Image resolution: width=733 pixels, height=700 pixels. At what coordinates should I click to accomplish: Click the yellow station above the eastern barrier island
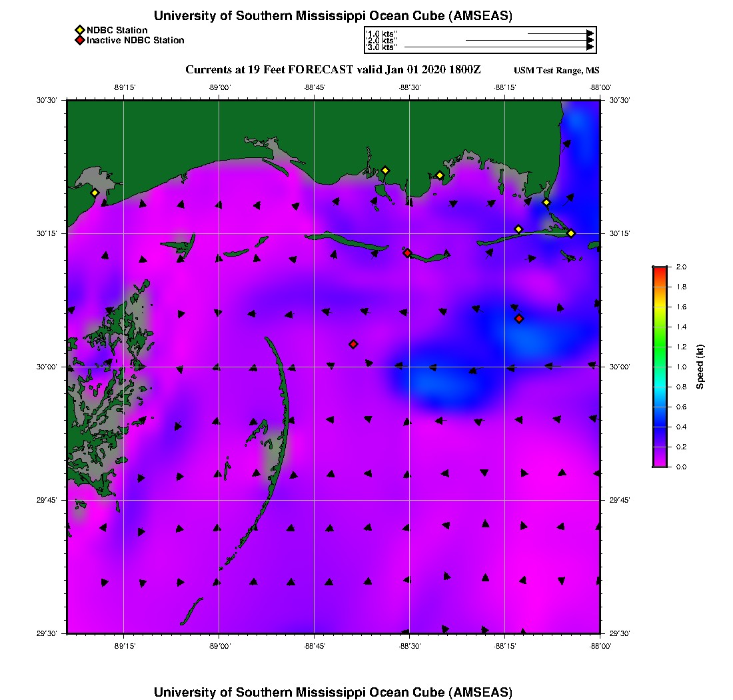tap(518, 229)
